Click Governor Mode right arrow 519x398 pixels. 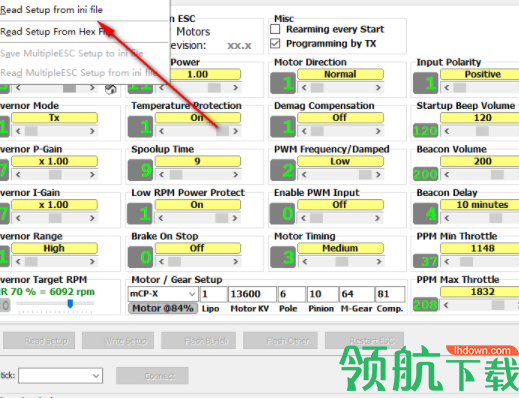pyautogui.click(x=92, y=131)
